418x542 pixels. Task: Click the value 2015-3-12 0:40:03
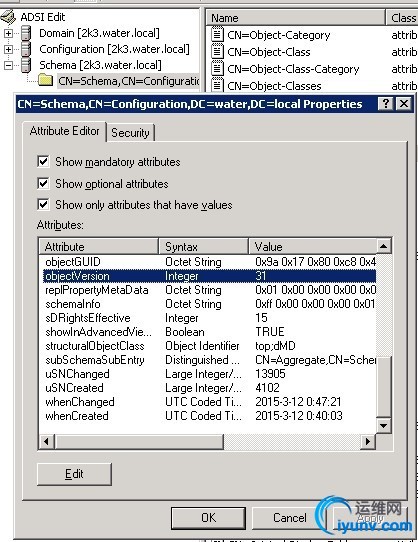[299, 416]
